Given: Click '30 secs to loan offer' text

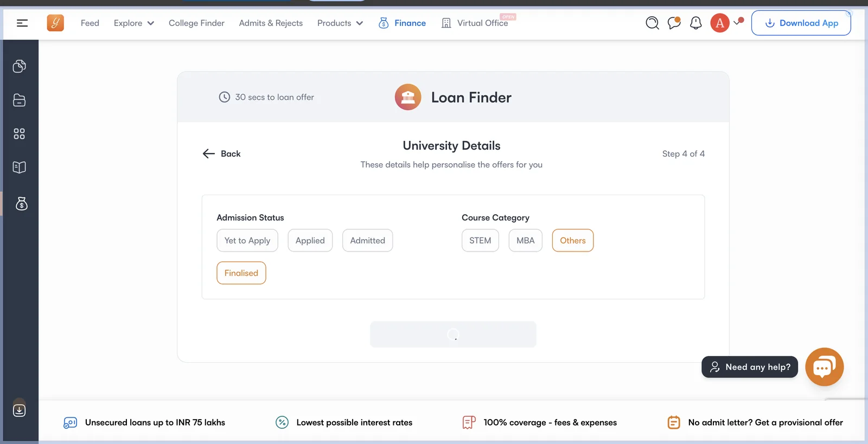Looking at the screenshot, I should coord(275,97).
